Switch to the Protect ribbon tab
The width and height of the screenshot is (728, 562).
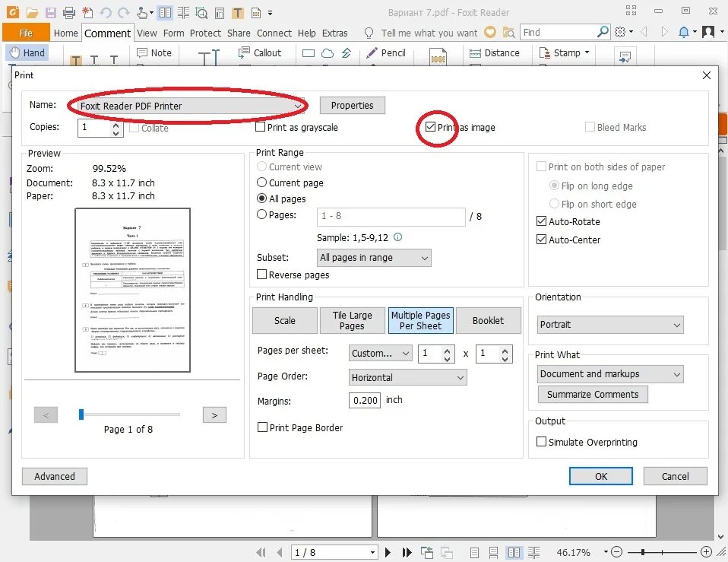tap(205, 33)
